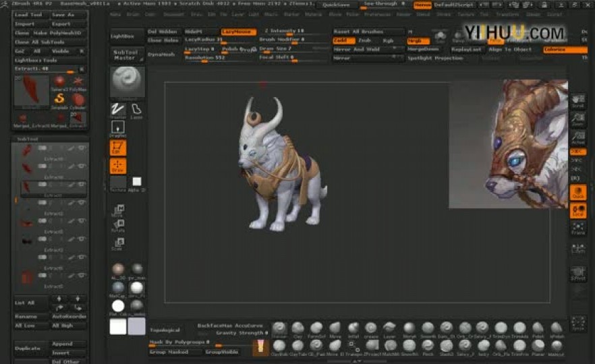Toggle the Rgb mode
The image size is (595, 364).
(388, 40)
